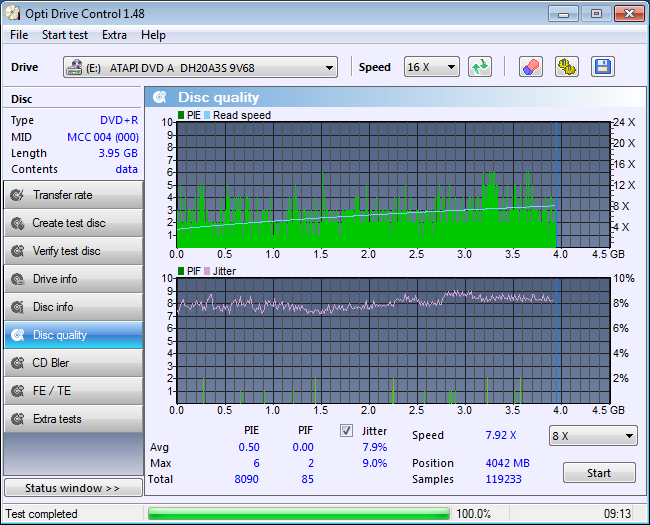Screen dimensions: 650x525
Task: Click the Disc info icon
Action: point(17,307)
